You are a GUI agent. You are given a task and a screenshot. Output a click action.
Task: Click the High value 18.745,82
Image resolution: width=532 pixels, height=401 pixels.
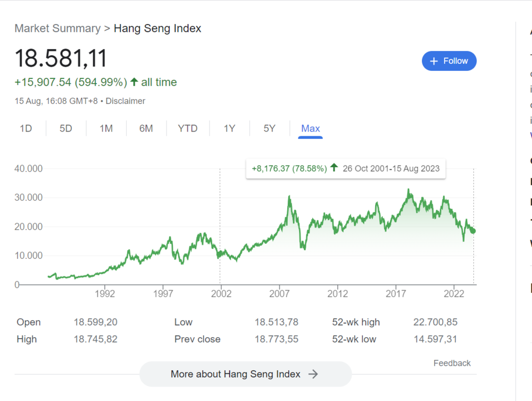[96, 339]
